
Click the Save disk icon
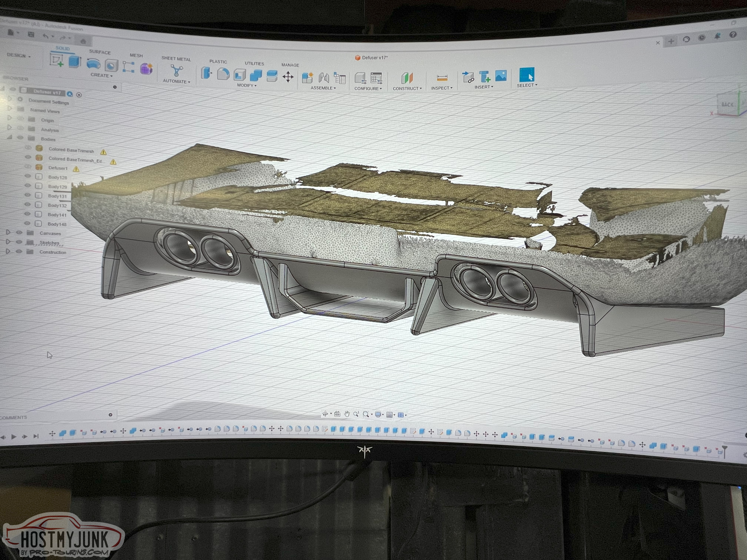click(x=31, y=34)
